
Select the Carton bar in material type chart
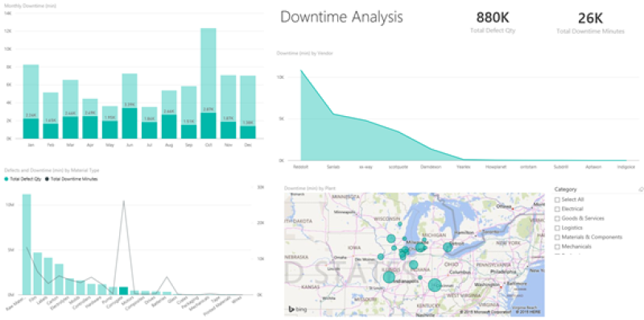(59, 279)
